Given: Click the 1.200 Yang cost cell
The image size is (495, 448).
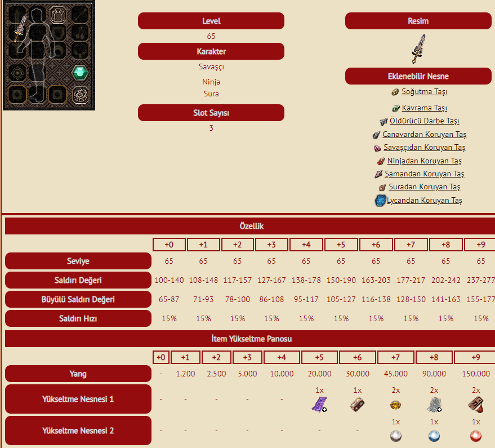Looking at the screenshot, I should tap(185, 374).
